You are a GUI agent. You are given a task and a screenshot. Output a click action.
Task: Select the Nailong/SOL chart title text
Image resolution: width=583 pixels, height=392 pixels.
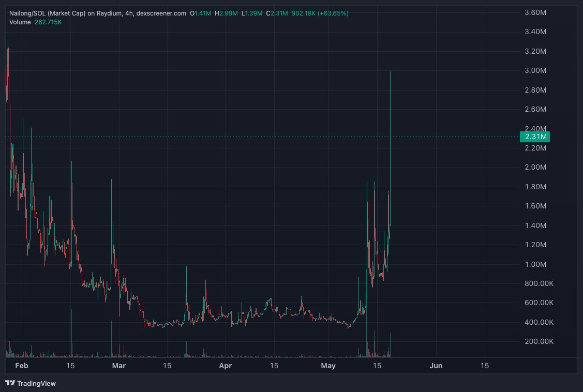coord(98,13)
